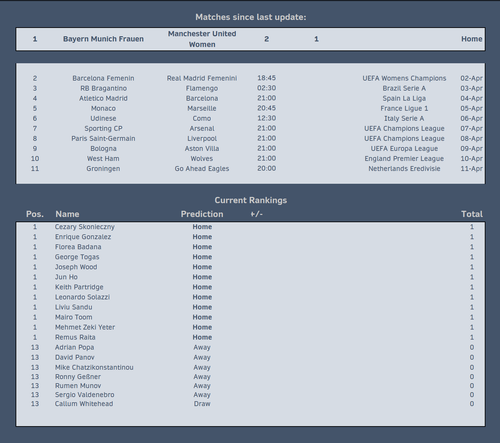Select 'RB Bragantino' team
The width and height of the screenshot is (500, 443).
coord(103,88)
